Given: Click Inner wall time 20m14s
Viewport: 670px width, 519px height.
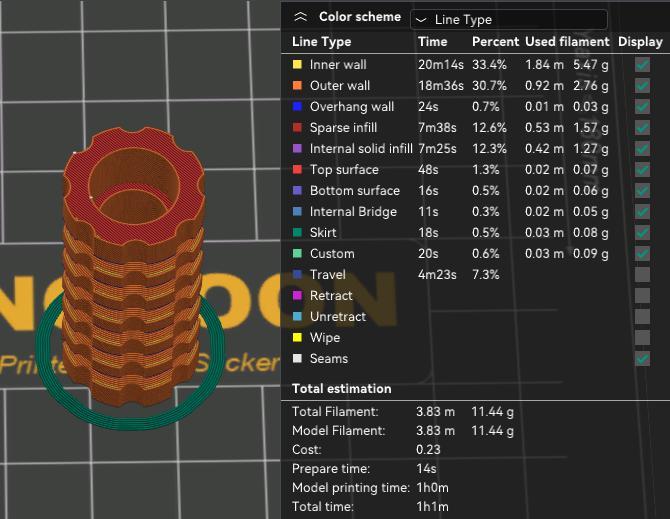Looking at the screenshot, I should coord(441,65).
